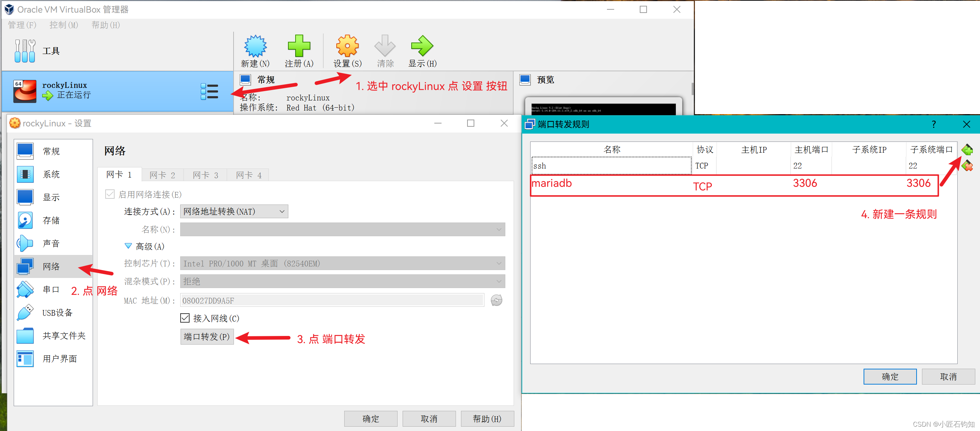The image size is (980, 431).
Task: Open rockyLinux VM list menu icon
Action: point(209,91)
